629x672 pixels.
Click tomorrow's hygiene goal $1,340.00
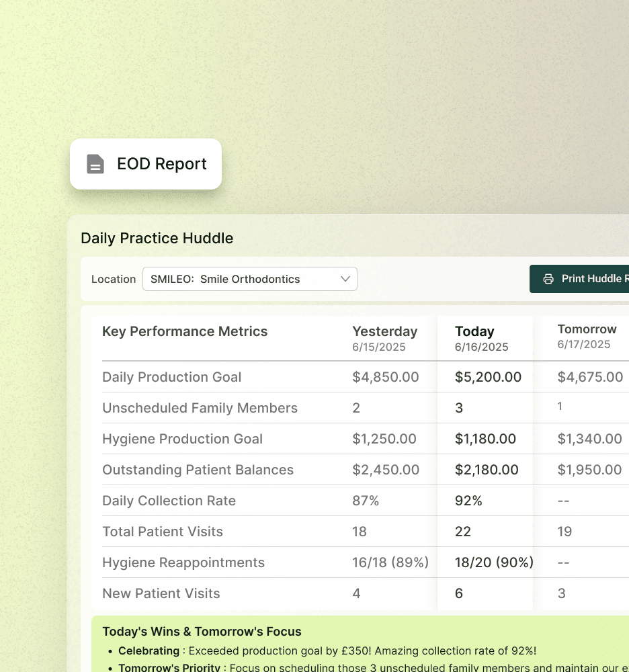(x=589, y=439)
